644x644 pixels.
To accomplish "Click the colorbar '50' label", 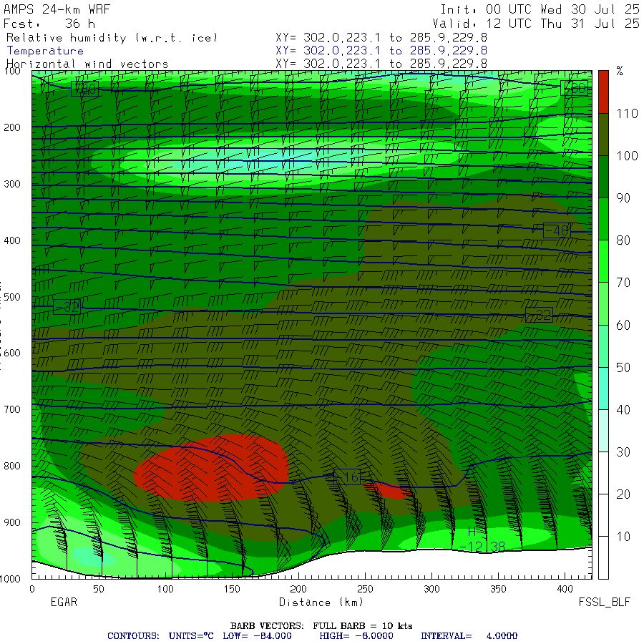I will pos(623,367).
